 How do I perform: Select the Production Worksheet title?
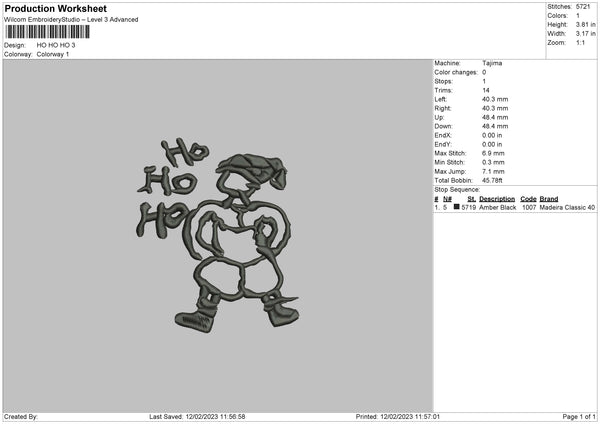[x=56, y=8]
